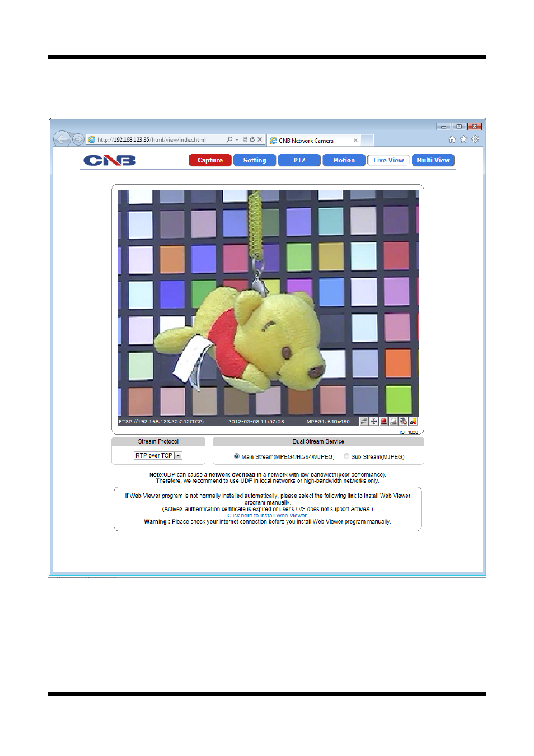Click the CNB logo
Viewport: 534px width, 756px height.
point(110,161)
